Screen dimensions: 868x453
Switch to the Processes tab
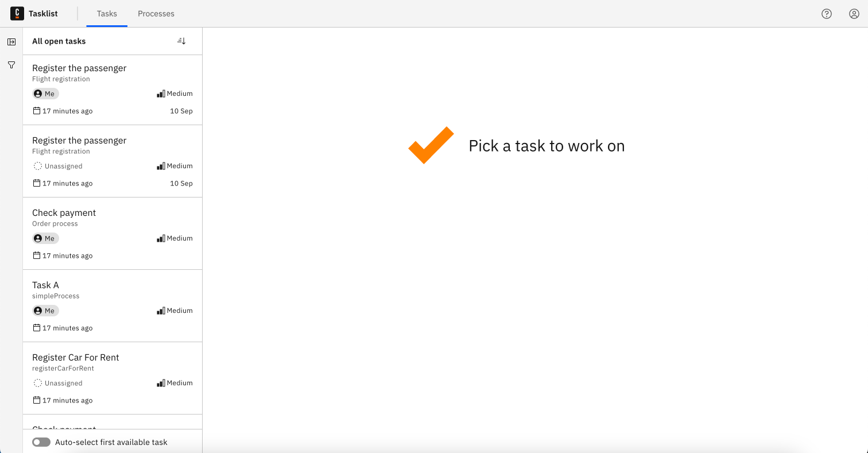click(x=156, y=13)
